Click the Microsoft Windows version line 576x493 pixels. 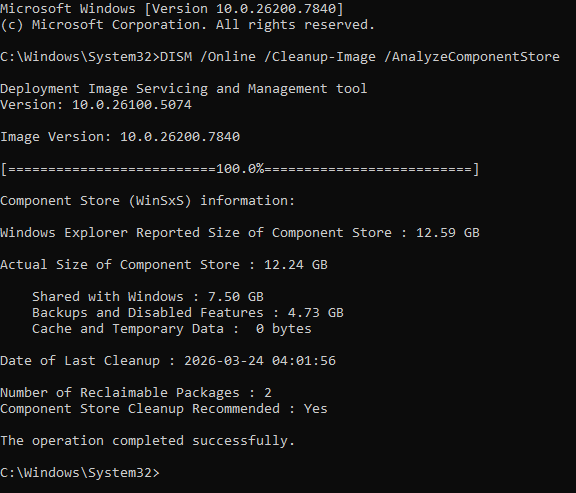(172, 8)
